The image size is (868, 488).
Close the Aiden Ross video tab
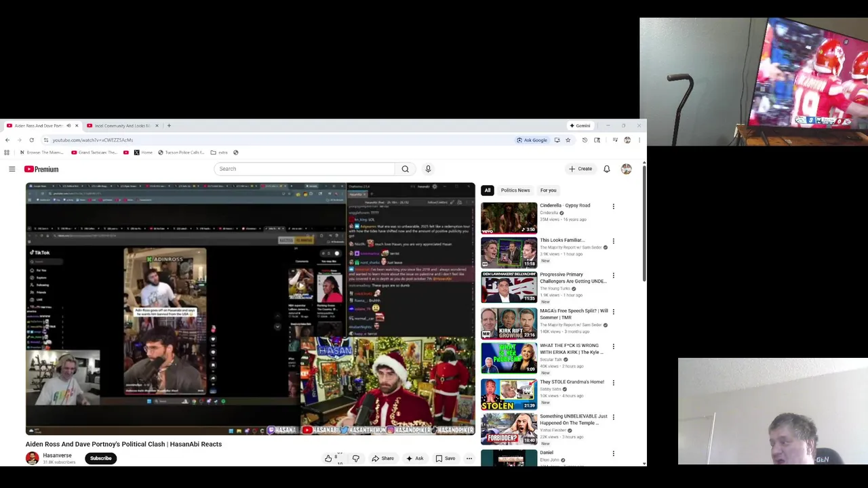tap(77, 125)
